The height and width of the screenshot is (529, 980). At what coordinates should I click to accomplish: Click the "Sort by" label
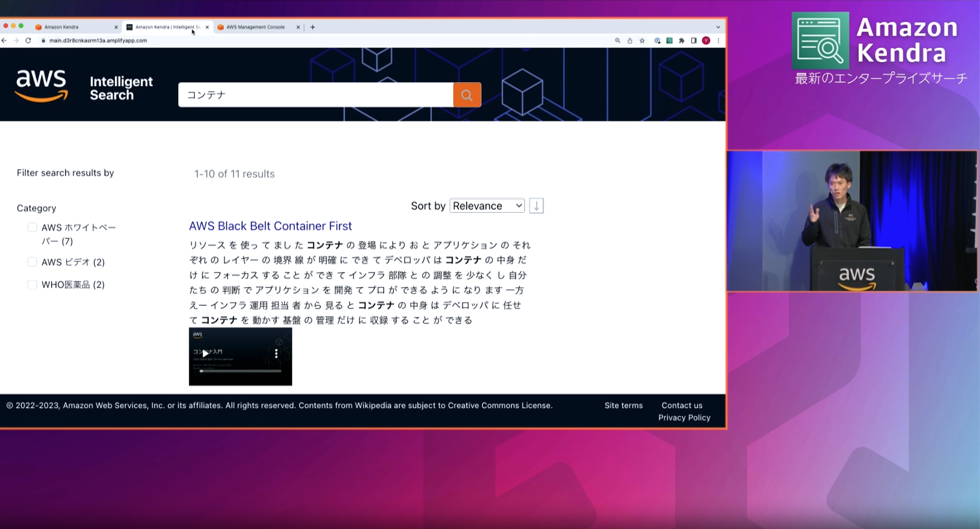coord(428,206)
